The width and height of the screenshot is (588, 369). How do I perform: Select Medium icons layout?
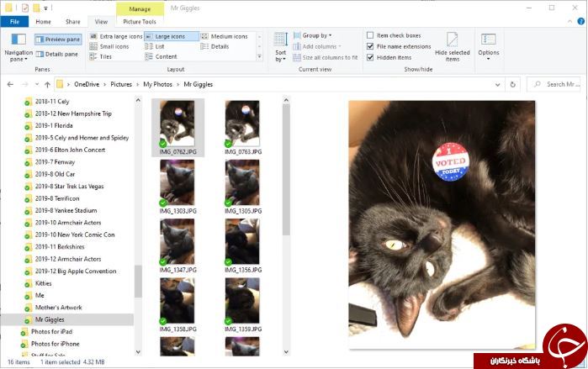(225, 36)
